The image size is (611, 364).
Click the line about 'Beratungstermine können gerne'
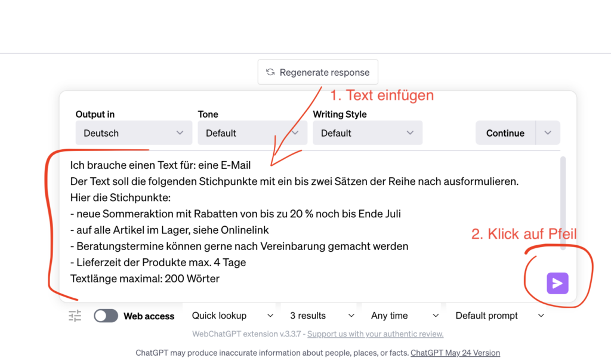[239, 246]
